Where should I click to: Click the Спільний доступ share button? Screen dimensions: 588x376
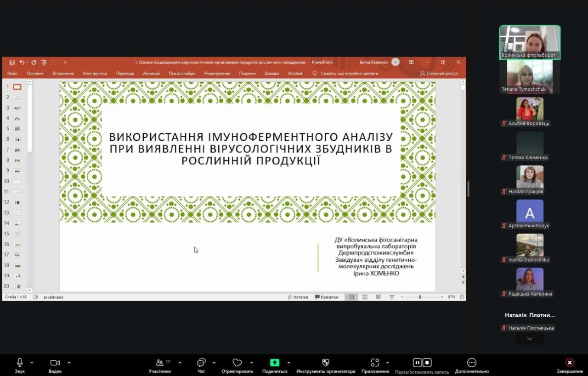click(x=439, y=73)
